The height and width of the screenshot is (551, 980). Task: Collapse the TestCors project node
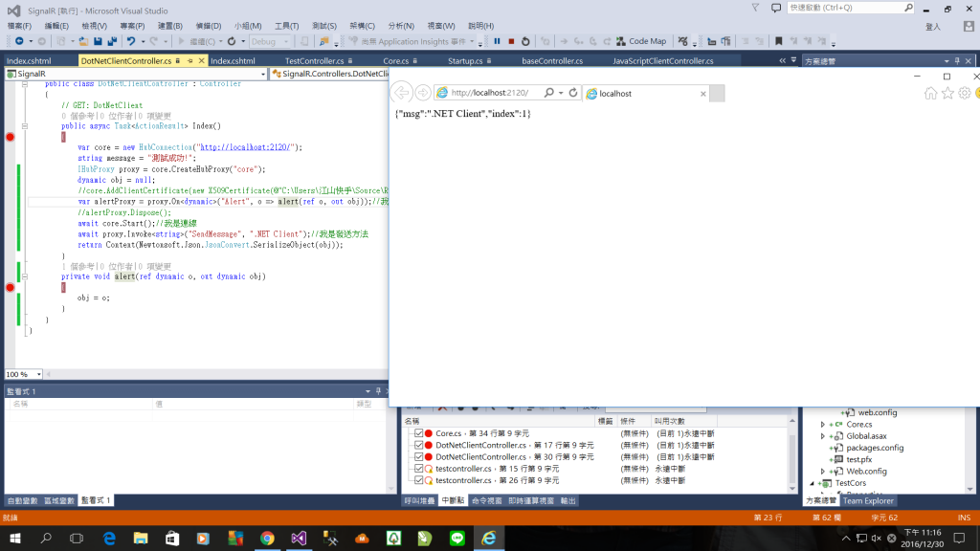coord(812,483)
